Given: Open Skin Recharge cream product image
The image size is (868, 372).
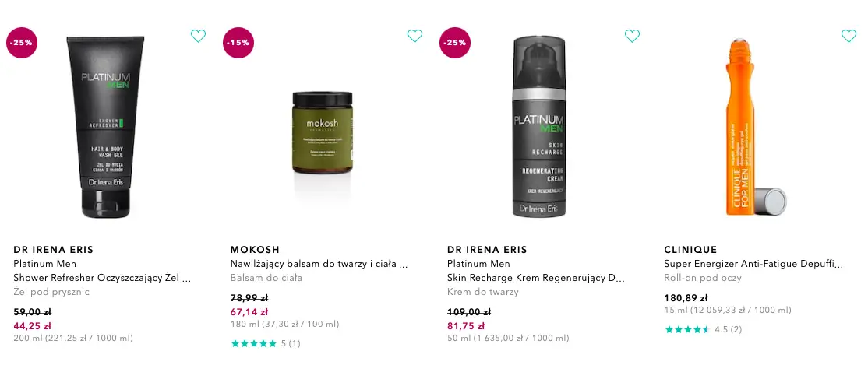Looking at the screenshot, I should pos(539,126).
